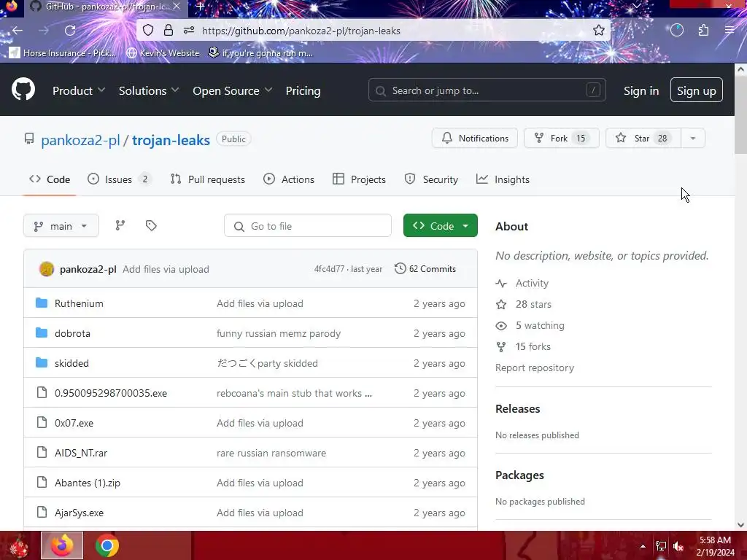Open the Start button ornament icon
Screen dimensions: 747x560
click(19, 545)
